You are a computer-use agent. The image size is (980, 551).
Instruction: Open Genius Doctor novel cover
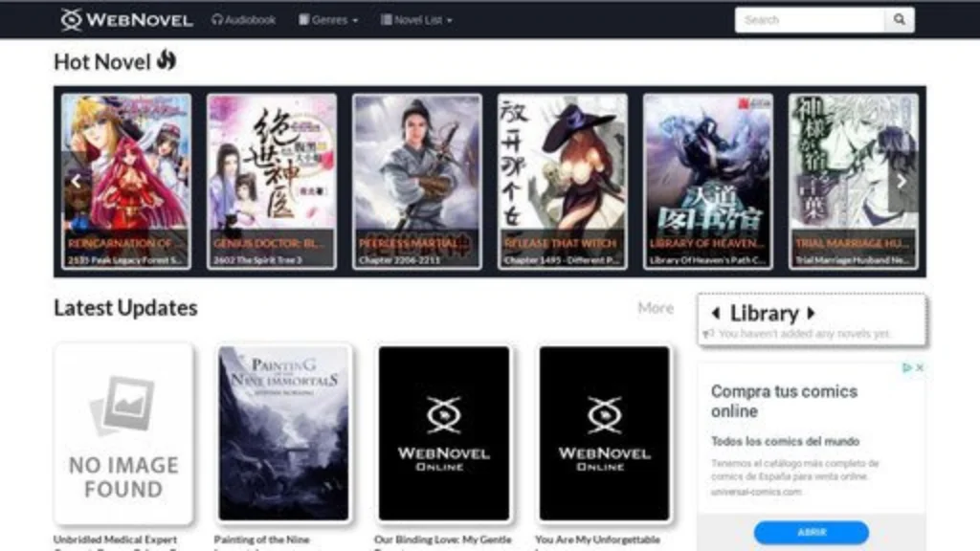[272, 180]
